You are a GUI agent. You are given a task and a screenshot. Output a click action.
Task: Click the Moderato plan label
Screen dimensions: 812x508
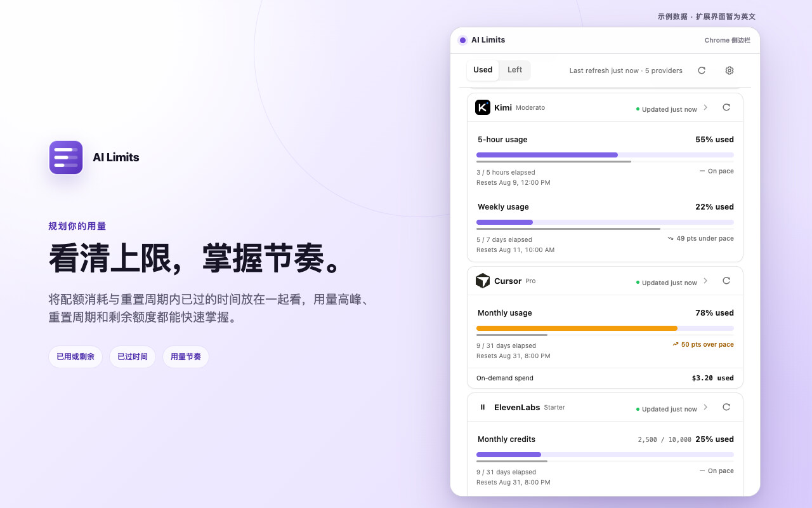click(x=530, y=108)
